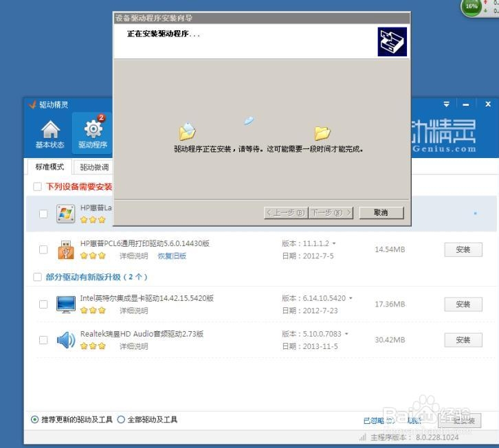This screenshot has height=448, width=499.
Task: Click the date text 2012-7-5
Action: 318,256
